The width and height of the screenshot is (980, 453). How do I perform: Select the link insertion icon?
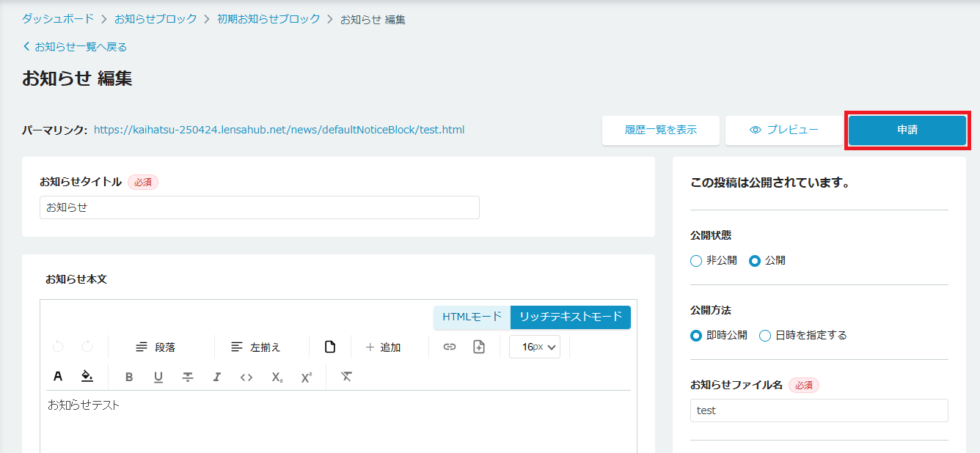pos(448,347)
